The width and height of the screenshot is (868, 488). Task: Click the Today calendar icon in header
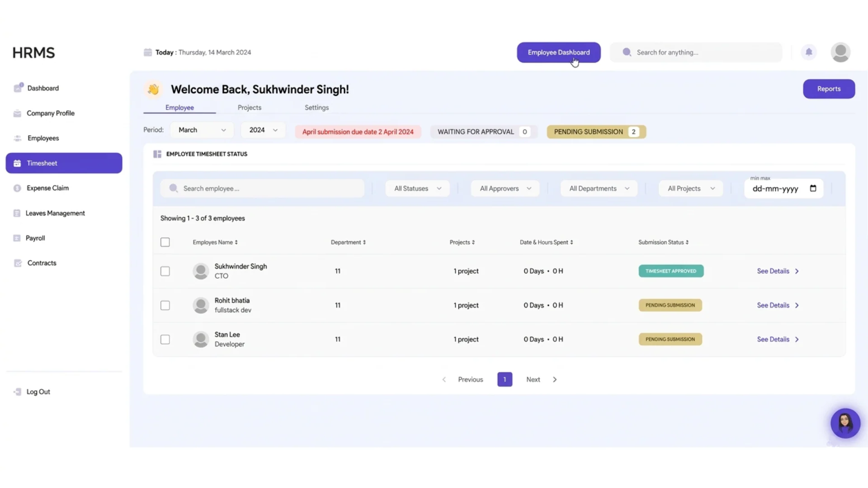pyautogui.click(x=148, y=52)
